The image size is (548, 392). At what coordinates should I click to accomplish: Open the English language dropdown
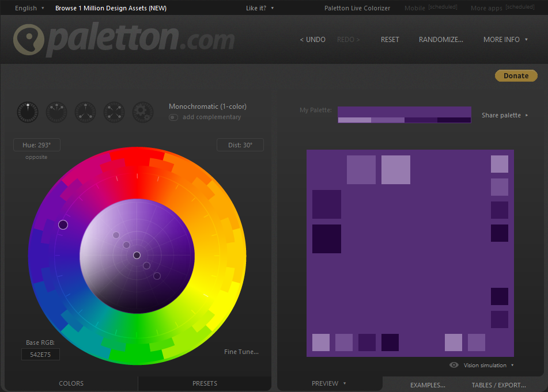29,8
